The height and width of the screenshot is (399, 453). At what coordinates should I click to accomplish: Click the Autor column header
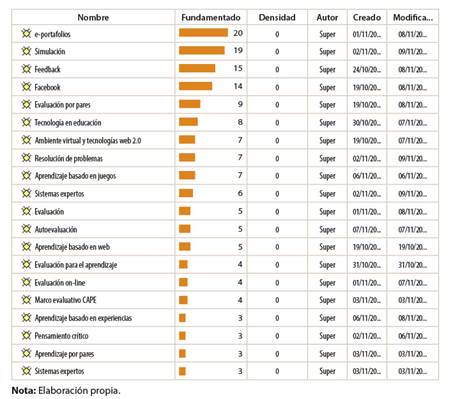[x=327, y=17]
